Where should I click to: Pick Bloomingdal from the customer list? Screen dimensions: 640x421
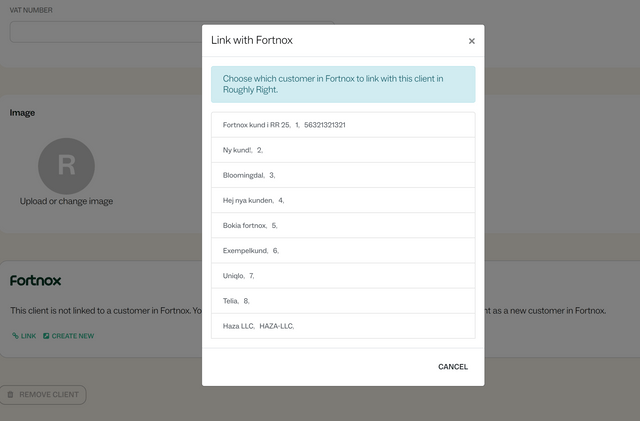pos(343,175)
